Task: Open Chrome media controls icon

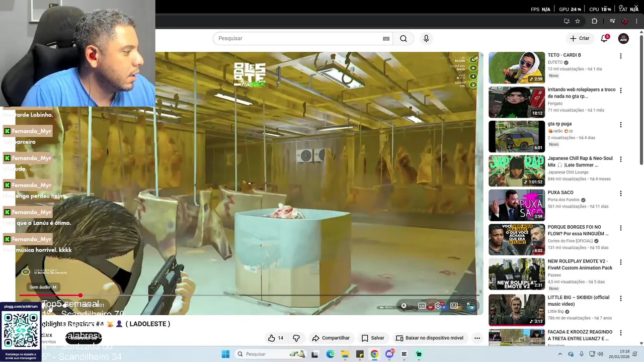Action: [612, 21]
